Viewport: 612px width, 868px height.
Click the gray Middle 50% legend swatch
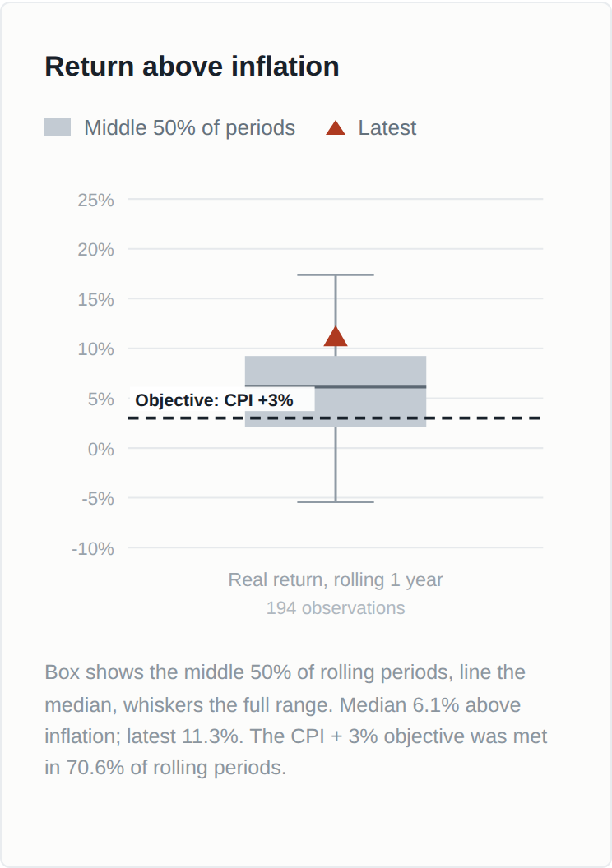(x=58, y=127)
